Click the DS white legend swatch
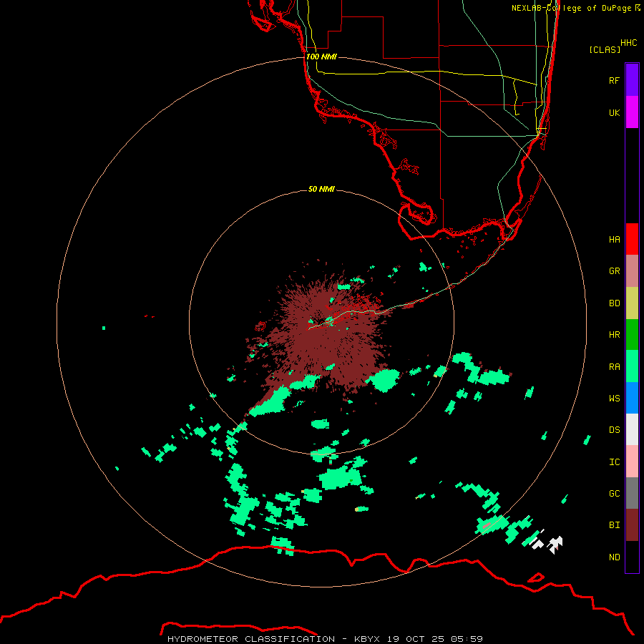 [x=632, y=429]
